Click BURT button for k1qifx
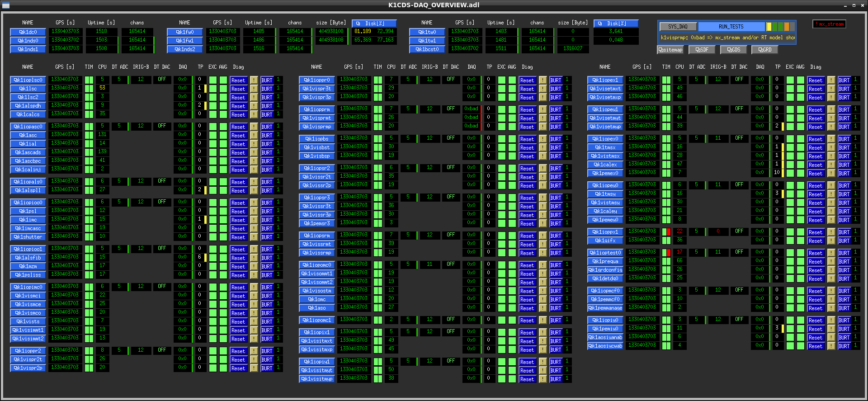 coord(844,241)
